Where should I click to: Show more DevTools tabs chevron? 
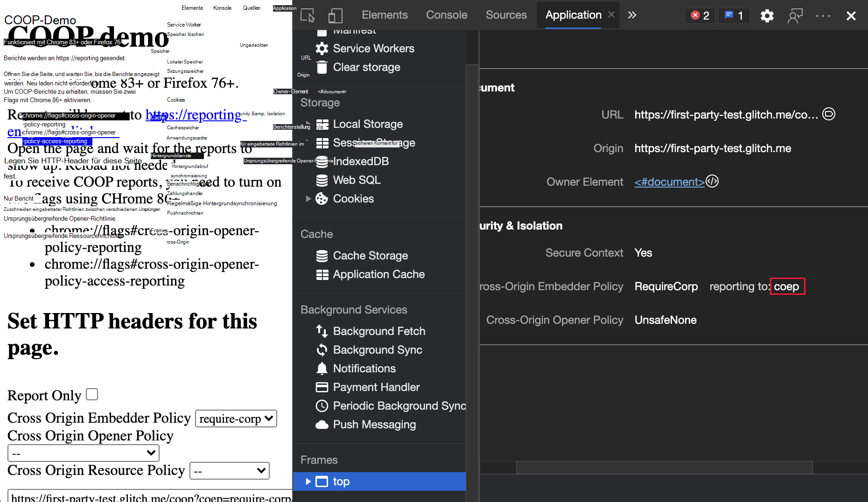pyautogui.click(x=632, y=15)
